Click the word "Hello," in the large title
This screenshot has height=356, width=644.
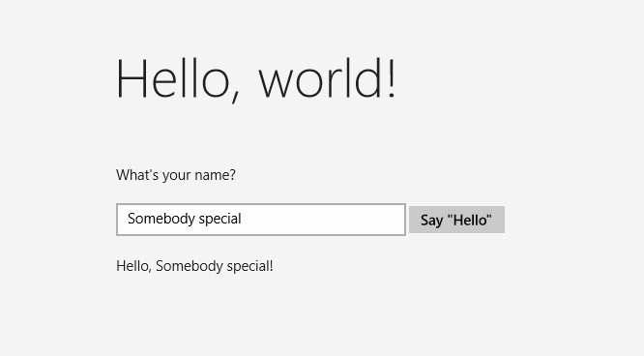point(178,79)
